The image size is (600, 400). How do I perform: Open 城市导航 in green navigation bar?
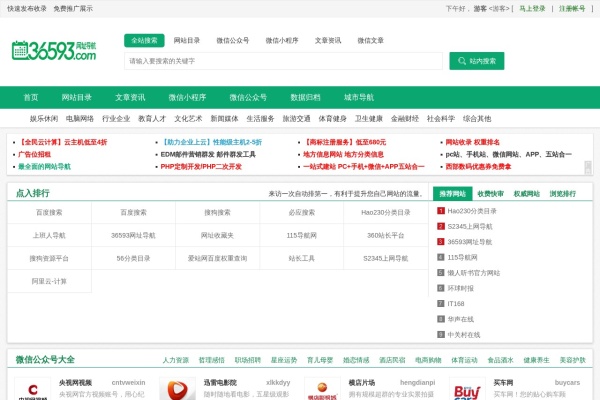[359, 97]
